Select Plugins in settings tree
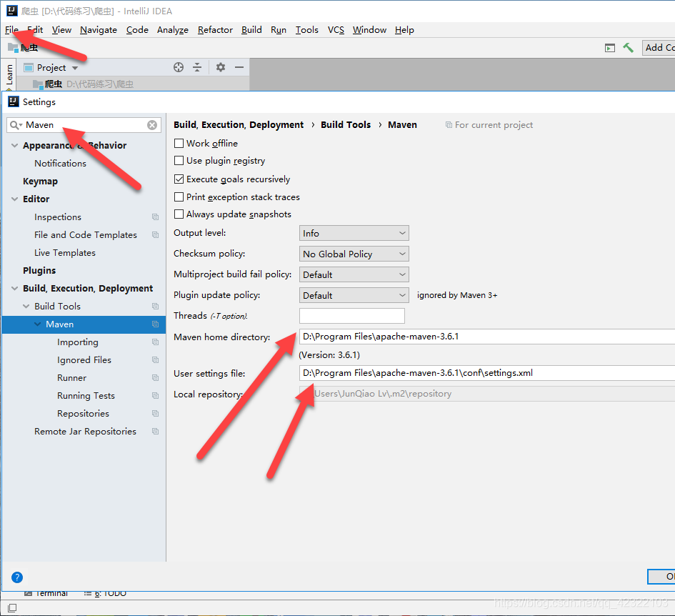Viewport: 675px width, 616px height. pos(39,271)
